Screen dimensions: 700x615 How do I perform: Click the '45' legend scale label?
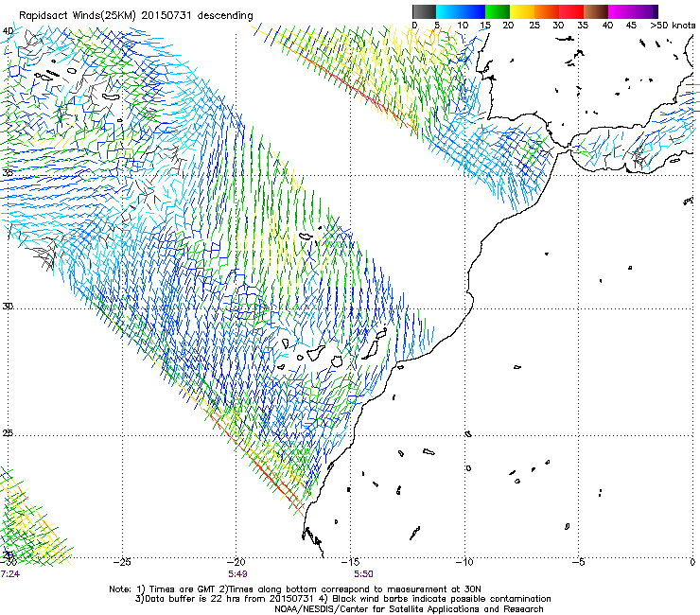click(631, 26)
